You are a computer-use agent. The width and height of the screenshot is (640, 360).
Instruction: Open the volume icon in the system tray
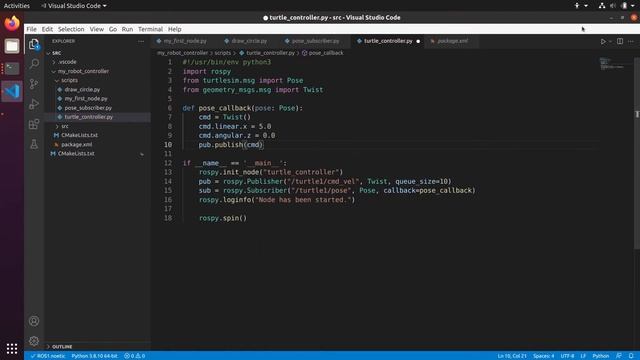pyautogui.click(x=612, y=6)
